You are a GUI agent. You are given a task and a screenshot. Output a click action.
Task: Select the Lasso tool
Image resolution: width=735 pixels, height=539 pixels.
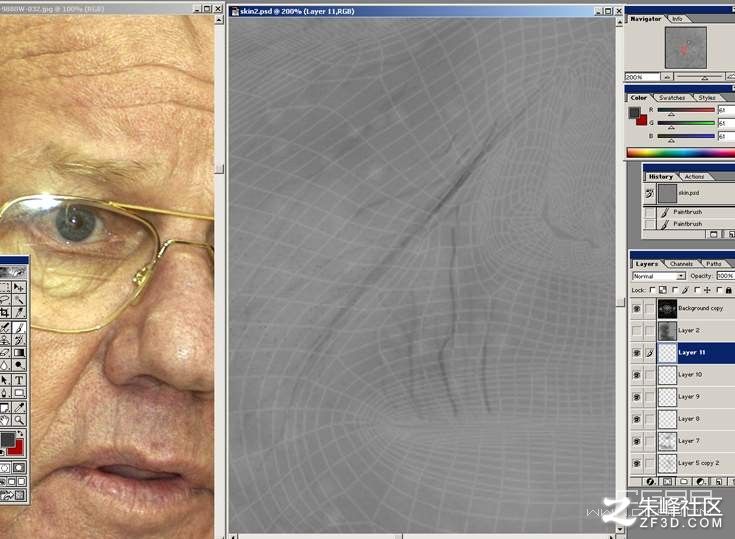[5, 299]
